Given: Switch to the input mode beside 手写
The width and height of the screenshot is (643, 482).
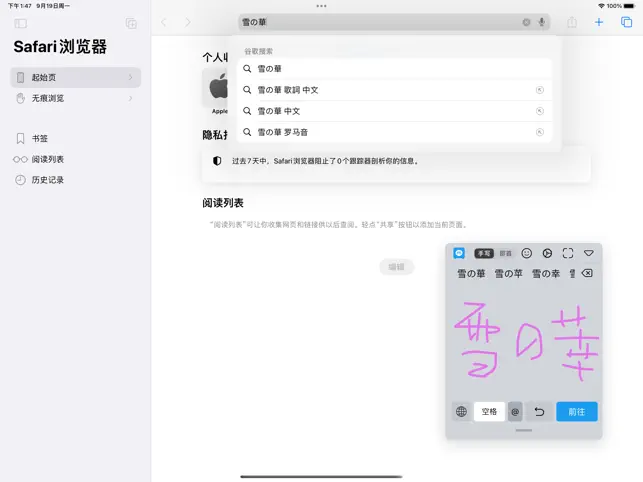Looking at the screenshot, I should [x=505, y=253].
